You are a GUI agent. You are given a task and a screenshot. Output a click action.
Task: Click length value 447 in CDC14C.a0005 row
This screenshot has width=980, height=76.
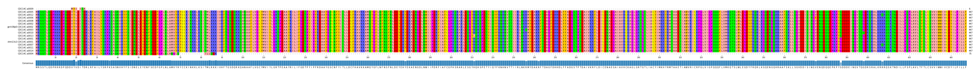(x=970, y=12)
